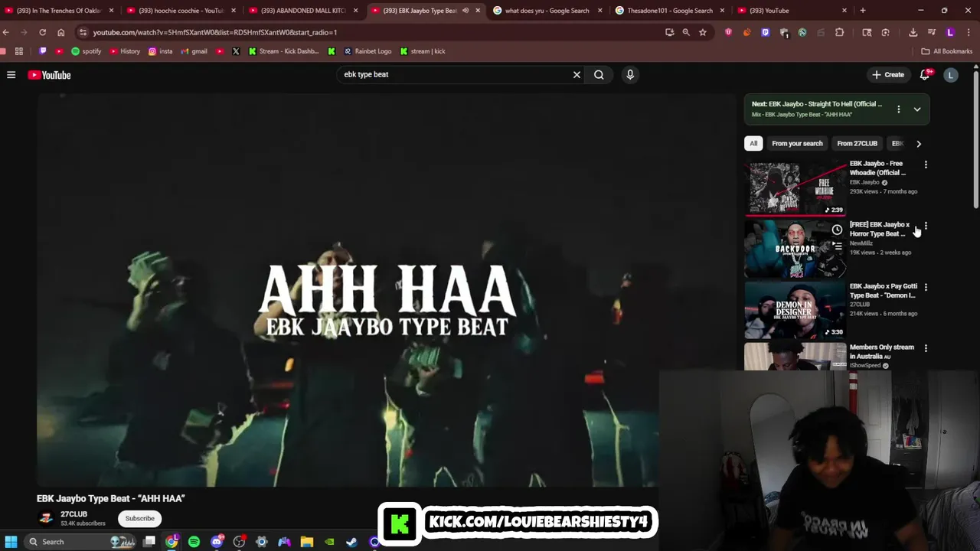Open File Explorer from taskbar

click(x=307, y=542)
